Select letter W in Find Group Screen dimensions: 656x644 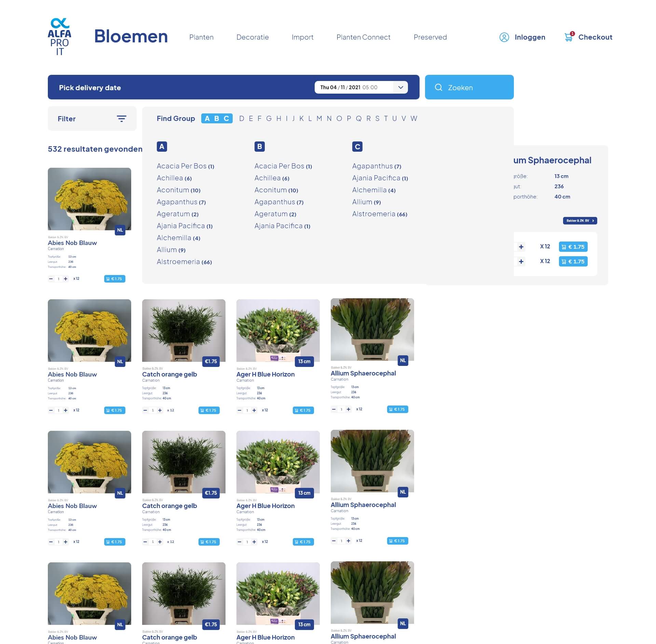point(414,119)
